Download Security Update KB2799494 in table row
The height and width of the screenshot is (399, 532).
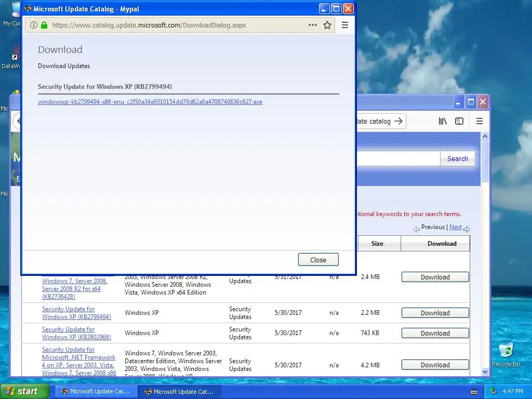(435, 313)
